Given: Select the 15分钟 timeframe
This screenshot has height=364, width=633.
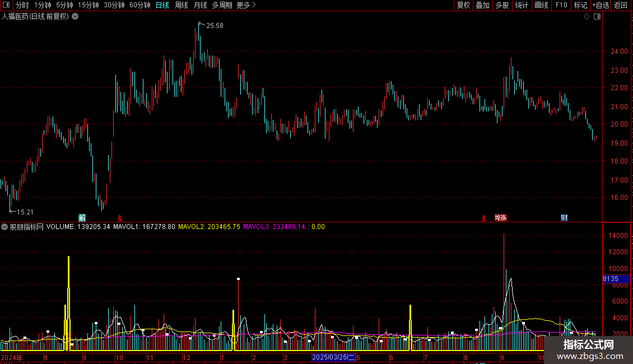Looking at the screenshot, I should [x=89, y=5].
